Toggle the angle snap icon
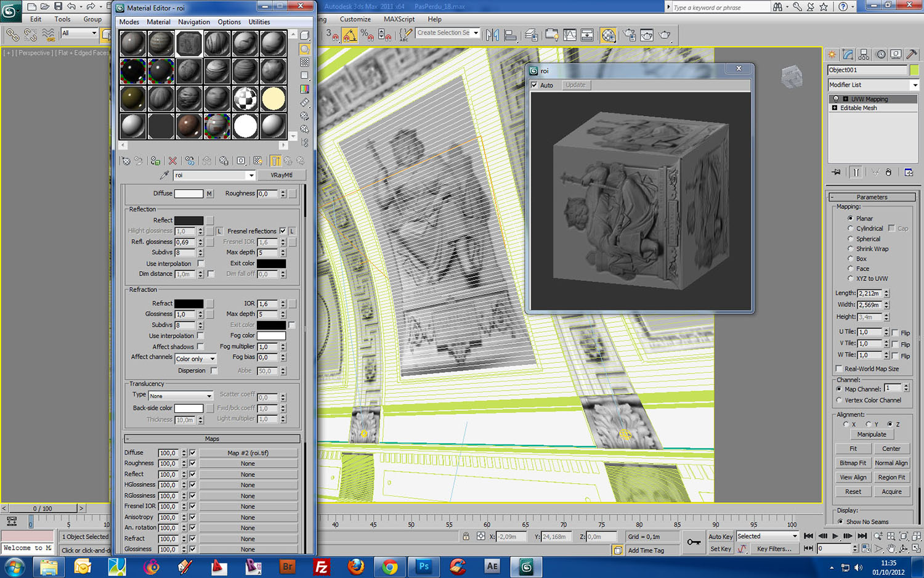The image size is (924, 578). pos(350,36)
